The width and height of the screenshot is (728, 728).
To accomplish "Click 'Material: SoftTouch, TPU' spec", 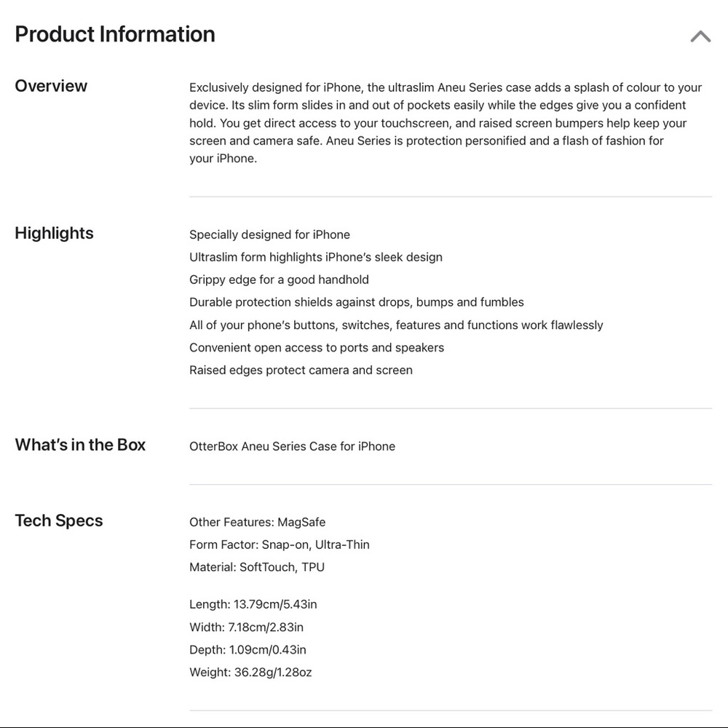I will click(257, 567).
